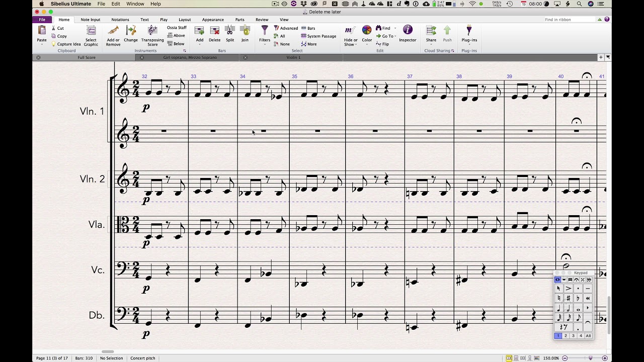
Task: Toggle accent on the Keypad
Action: 569,289
